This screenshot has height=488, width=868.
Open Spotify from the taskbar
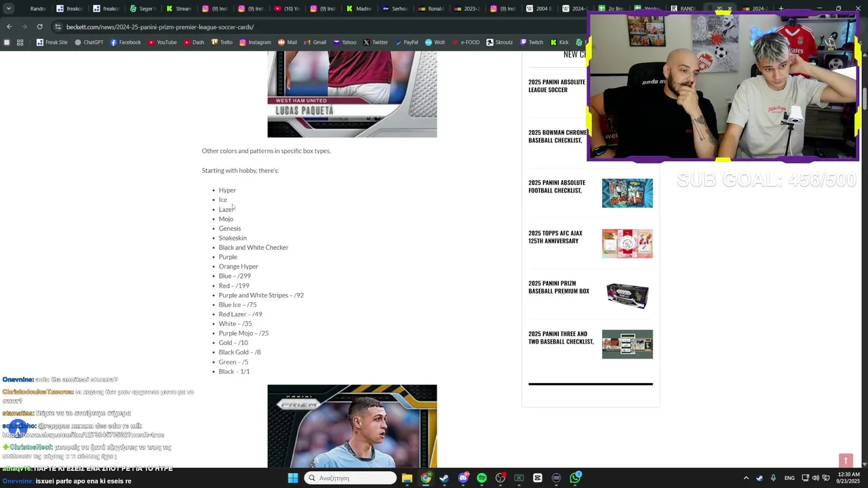pos(481,478)
